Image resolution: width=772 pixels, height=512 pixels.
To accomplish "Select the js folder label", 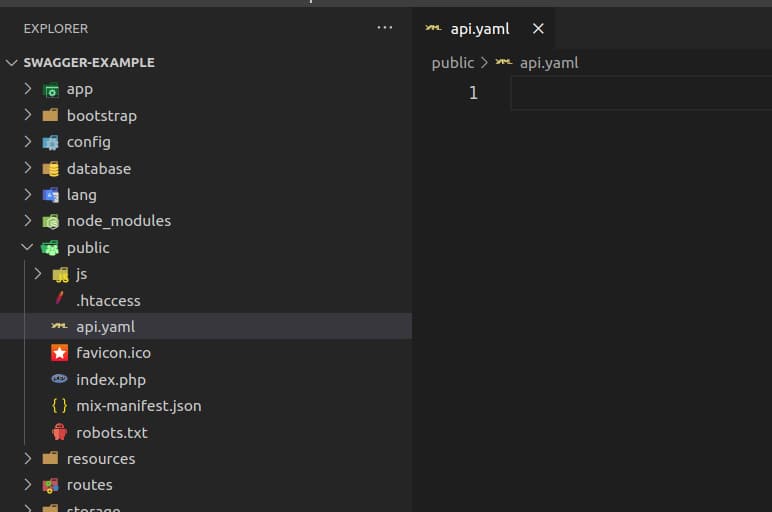I will point(82,274).
